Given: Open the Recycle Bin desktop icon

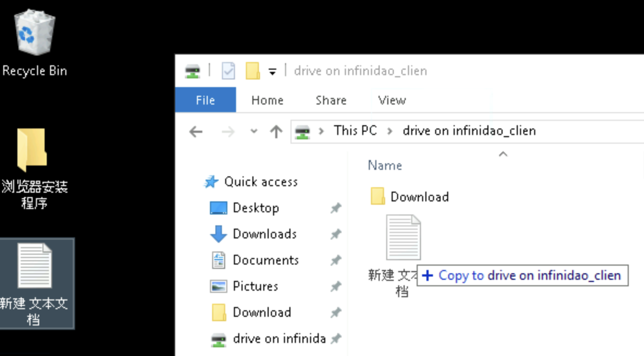Looking at the screenshot, I should click(x=34, y=34).
